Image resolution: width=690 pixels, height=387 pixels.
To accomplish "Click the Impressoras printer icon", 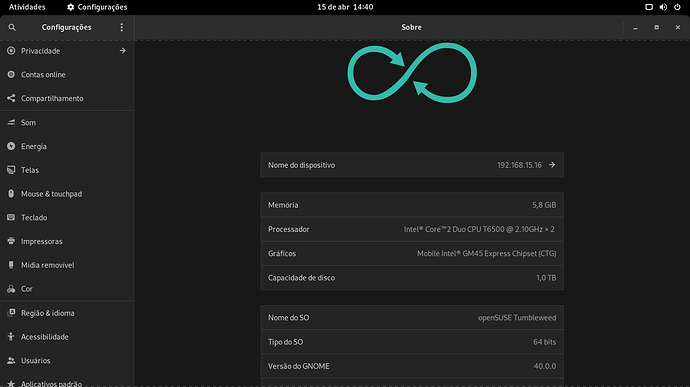I will click(11, 241).
